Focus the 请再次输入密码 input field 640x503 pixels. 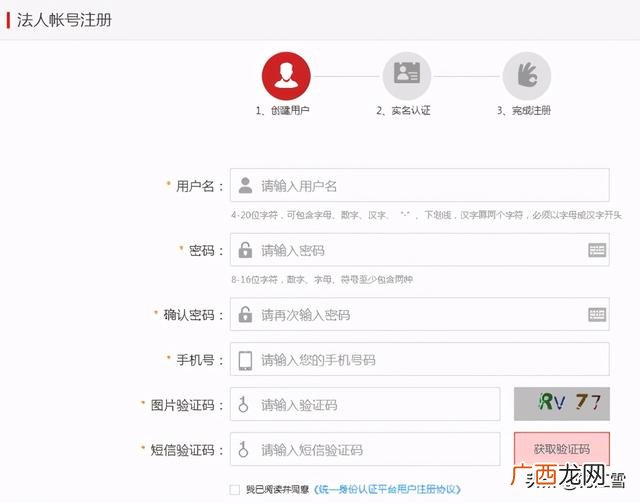tap(420, 314)
